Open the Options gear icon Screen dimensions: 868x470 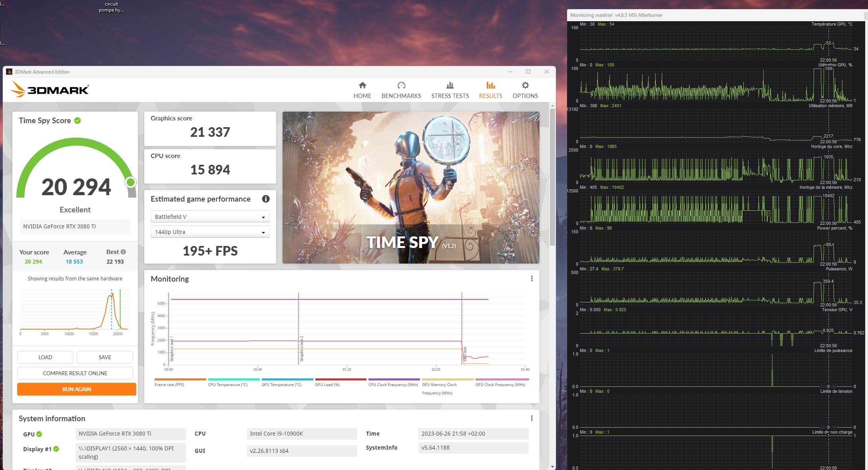coord(525,85)
